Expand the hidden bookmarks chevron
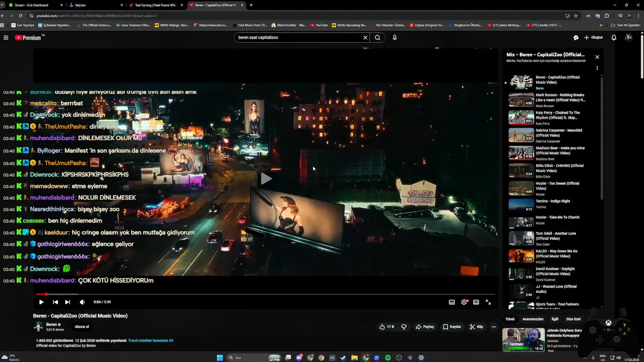This screenshot has height=362, width=644. [601, 25]
